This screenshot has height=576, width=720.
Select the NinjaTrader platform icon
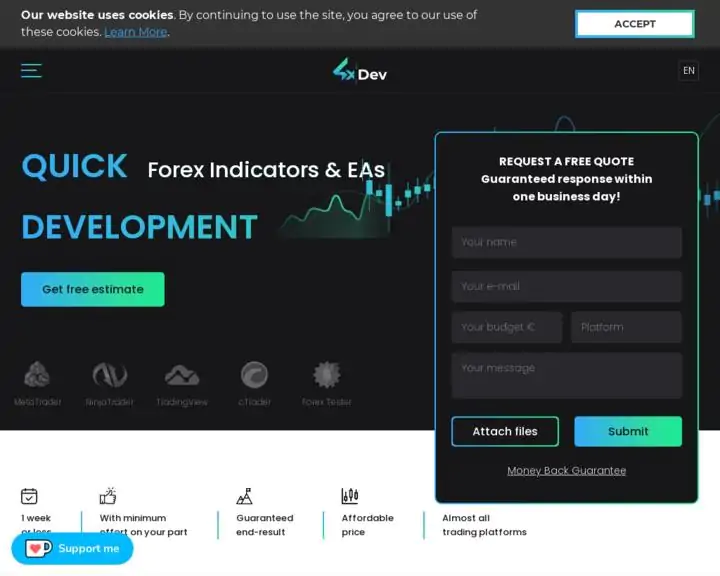pos(110,376)
